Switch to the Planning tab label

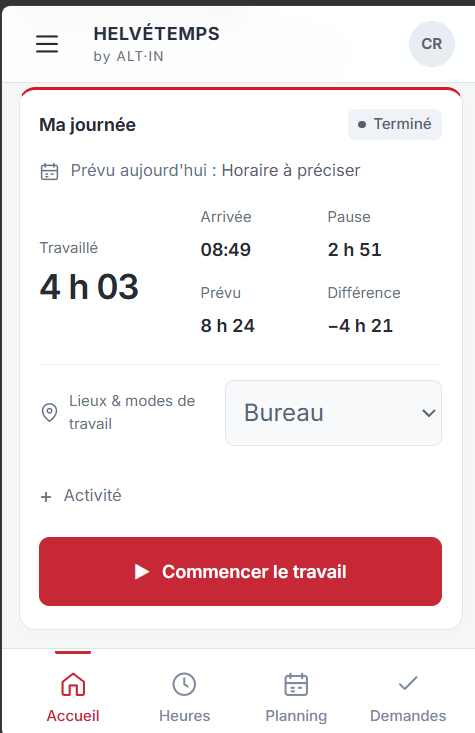296,716
